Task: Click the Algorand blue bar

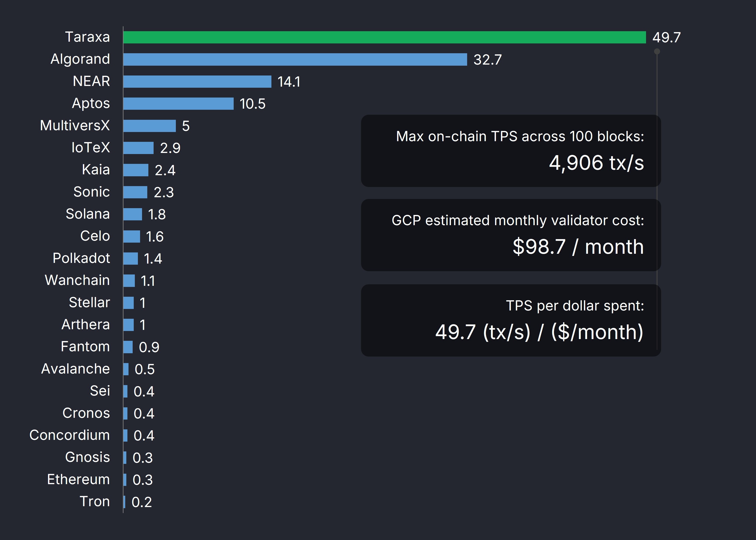Action: (x=295, y=60)
